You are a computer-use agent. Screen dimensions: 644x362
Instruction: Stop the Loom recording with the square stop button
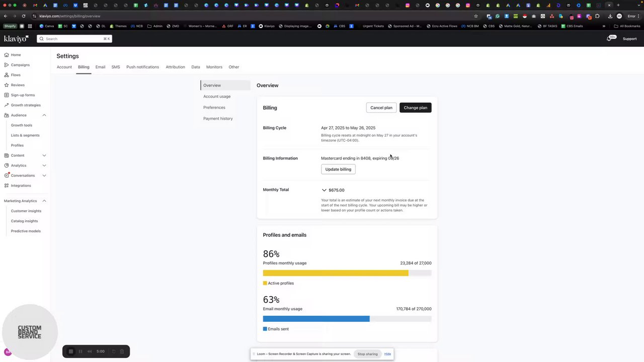coord(71,351)
